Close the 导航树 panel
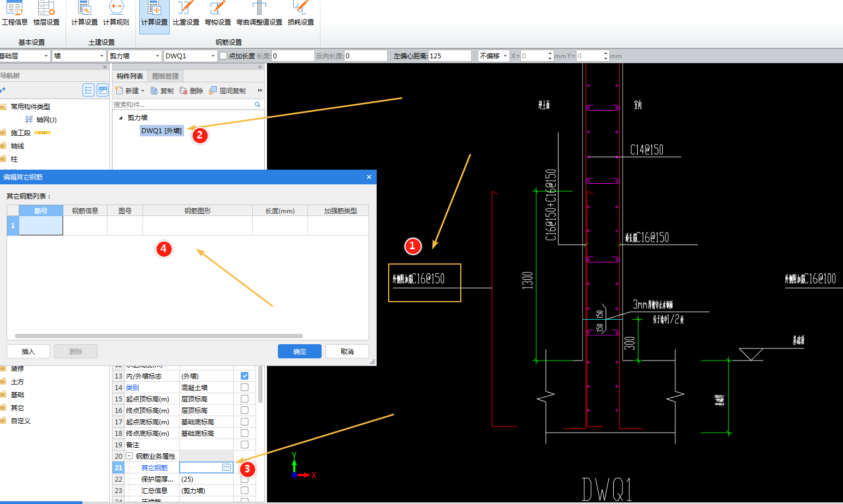The height and width of the screenshot is (504, 843). (105, 67)
